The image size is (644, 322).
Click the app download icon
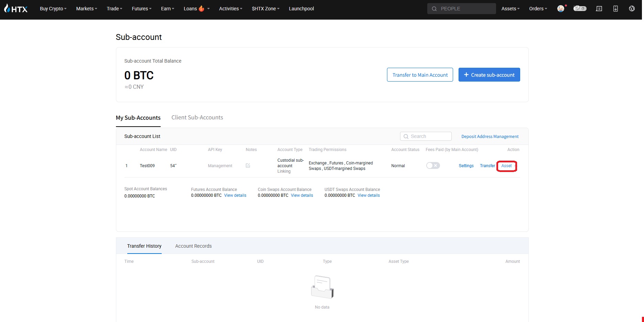point(615,9)
